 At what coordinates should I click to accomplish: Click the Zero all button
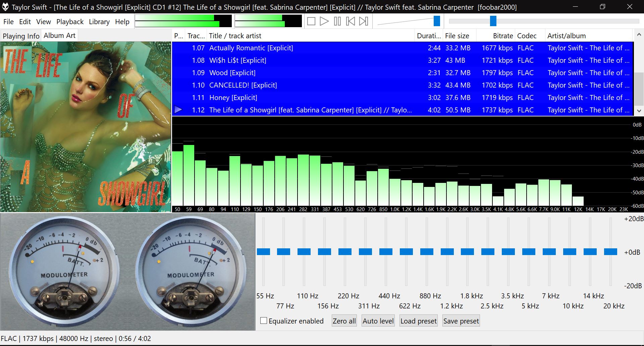point(344,321)
